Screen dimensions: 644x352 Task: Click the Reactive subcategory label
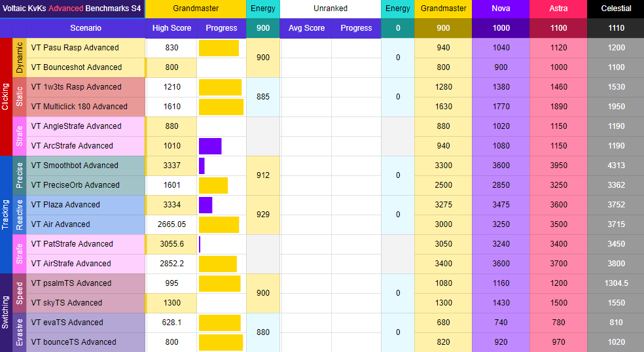(x=19, y=215)
